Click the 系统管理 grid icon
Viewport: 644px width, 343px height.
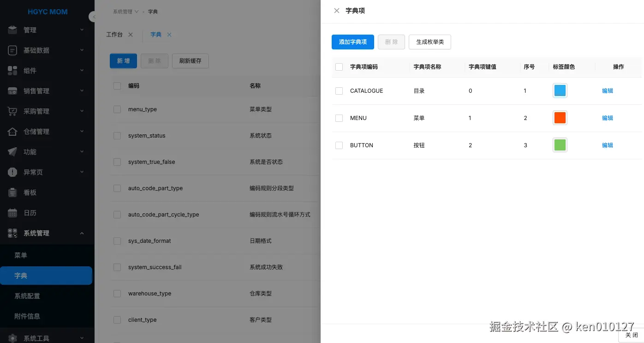(12, 233)
